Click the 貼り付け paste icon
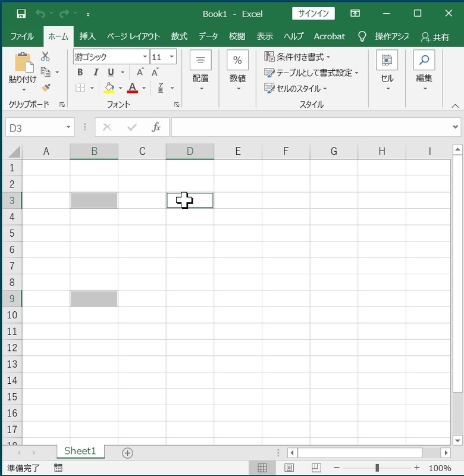 pyautogui.click(x=23, y=62)
